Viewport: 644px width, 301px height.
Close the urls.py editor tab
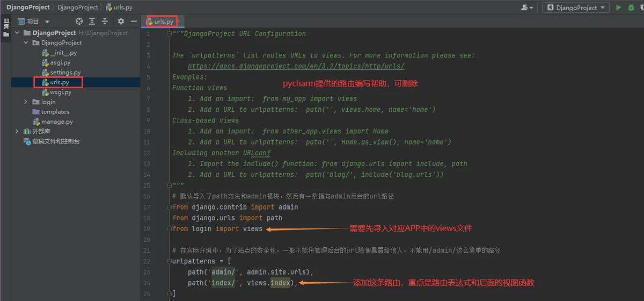click(180, 22)
